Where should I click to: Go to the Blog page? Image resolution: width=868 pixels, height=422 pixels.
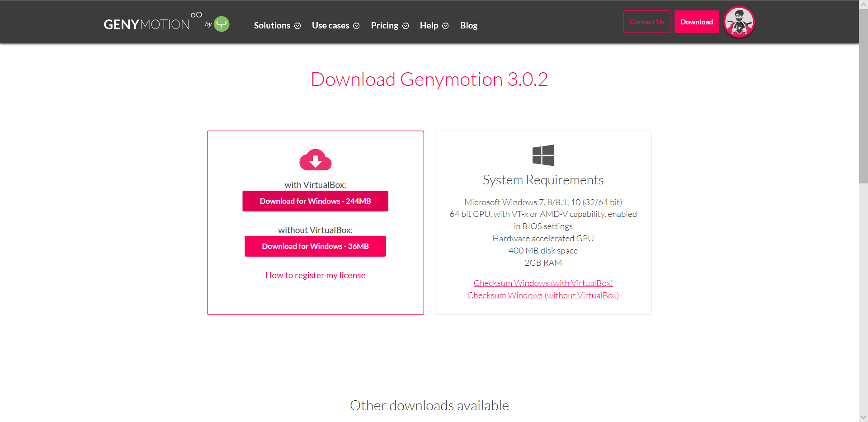(469, 25)
